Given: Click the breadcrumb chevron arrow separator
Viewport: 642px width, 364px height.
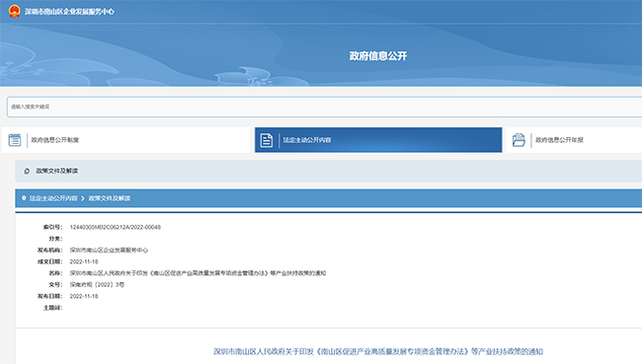Looking at the screenshot, I should click(x=83, y=198).
